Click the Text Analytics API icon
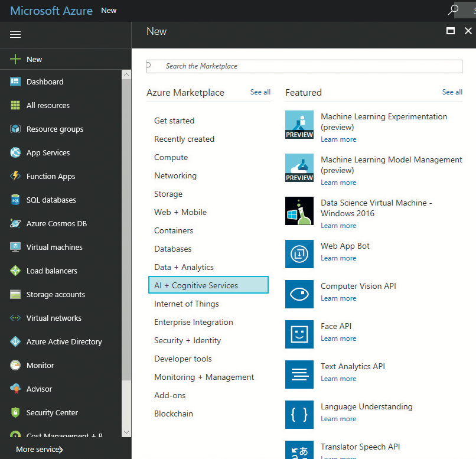 coord(299,375)
